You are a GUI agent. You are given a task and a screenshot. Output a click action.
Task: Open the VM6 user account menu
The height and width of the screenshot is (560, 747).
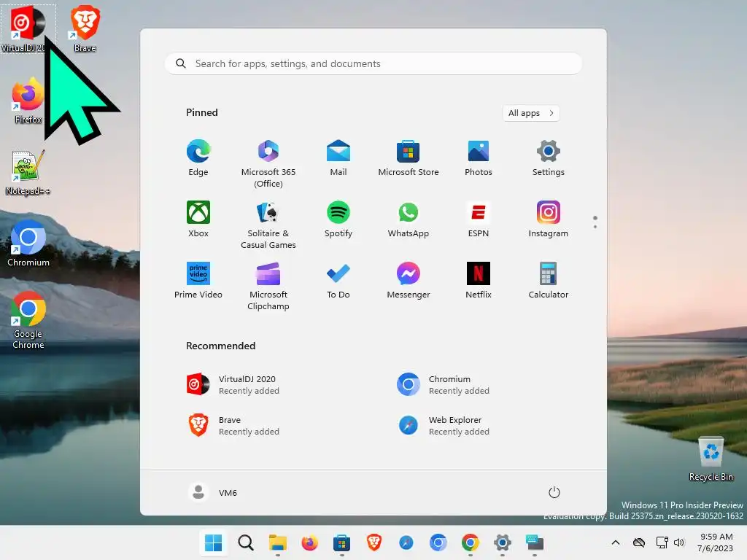click(213, 492)
